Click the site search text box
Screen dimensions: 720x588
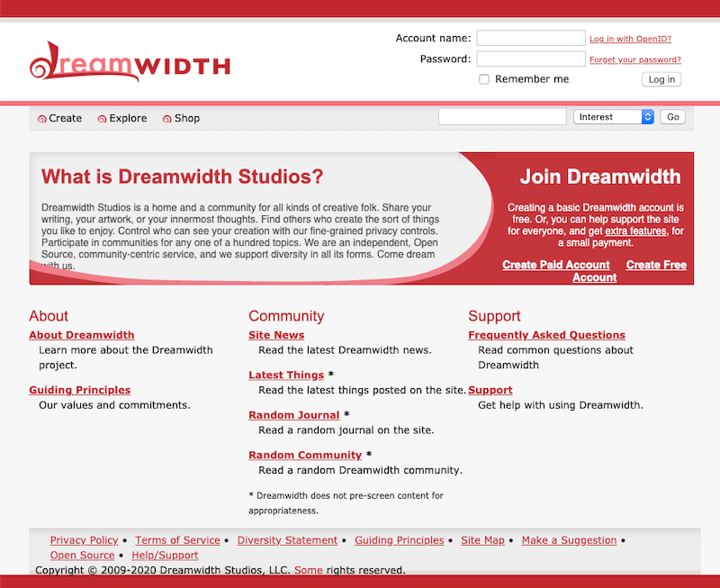click(502, 117)
